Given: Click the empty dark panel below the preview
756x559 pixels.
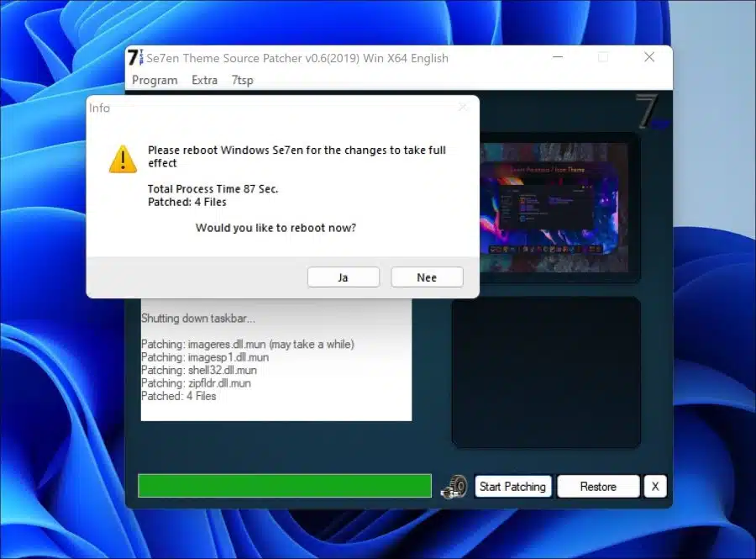Looking at the screenshot, I should coord(546,372).
